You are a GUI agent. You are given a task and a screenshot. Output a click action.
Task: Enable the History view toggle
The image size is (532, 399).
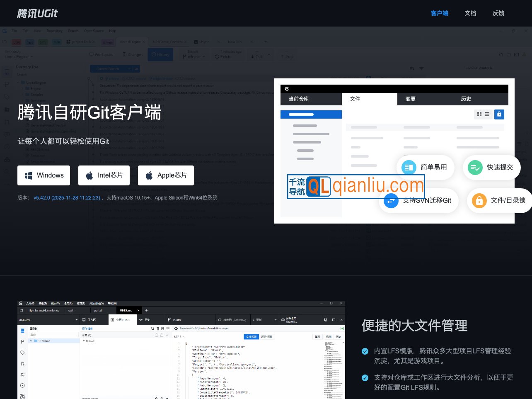160,54
